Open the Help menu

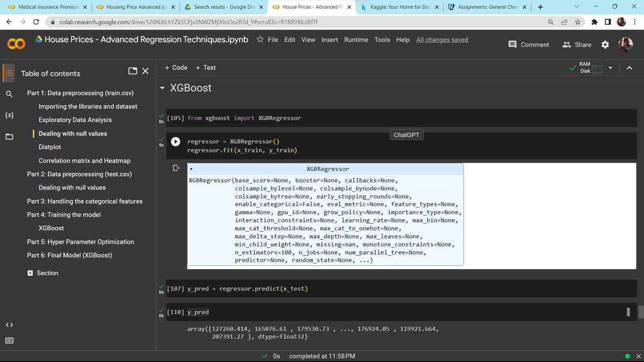click(x=402, y=40)
